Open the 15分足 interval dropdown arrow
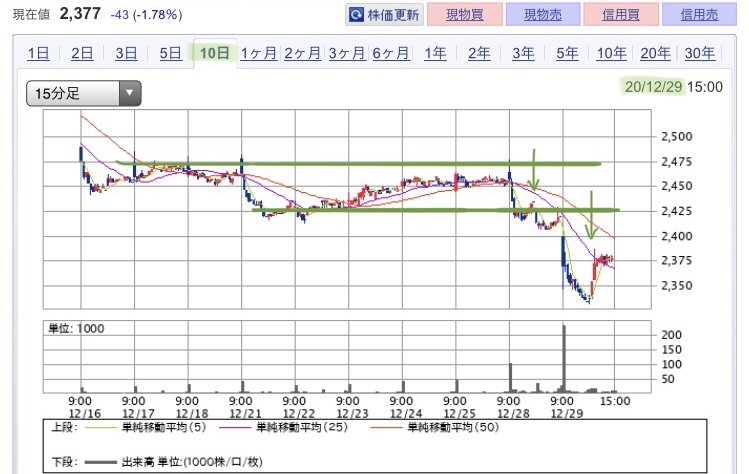The image size is (749, 474). [x=129, y=93]
